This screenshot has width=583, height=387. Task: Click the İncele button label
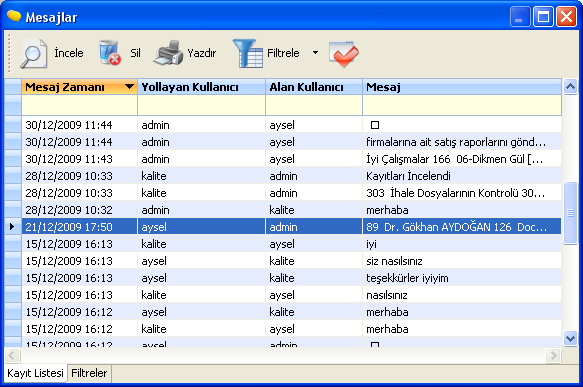(69, 53)
